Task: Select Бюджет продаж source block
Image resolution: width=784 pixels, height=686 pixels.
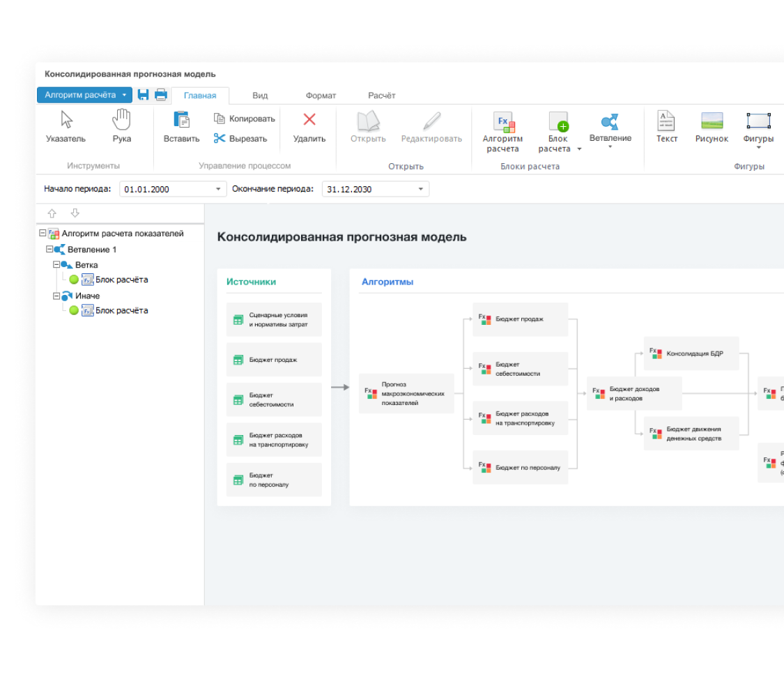Action: pos(274,360)
